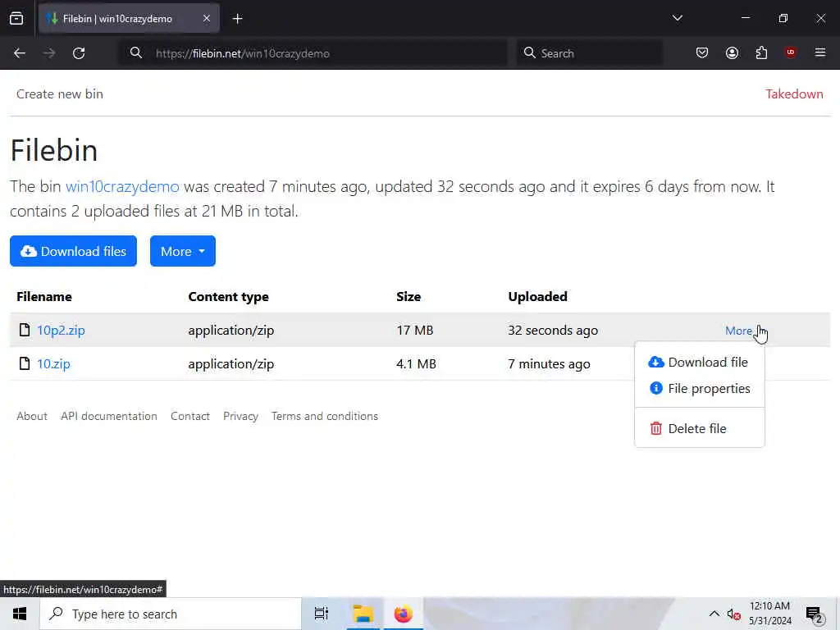840x630 pixels.
Task: Click the trash icon beside Delete file
Action: click(655, 428)
